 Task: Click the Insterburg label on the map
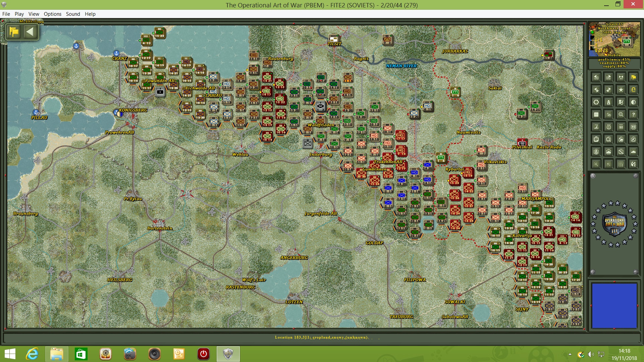tap(321, 155)
